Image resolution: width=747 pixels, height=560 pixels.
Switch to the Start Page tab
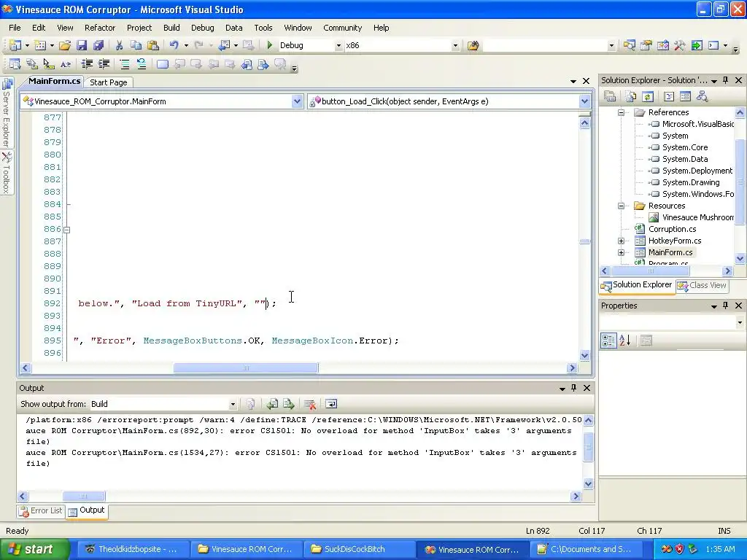(109, 82)
